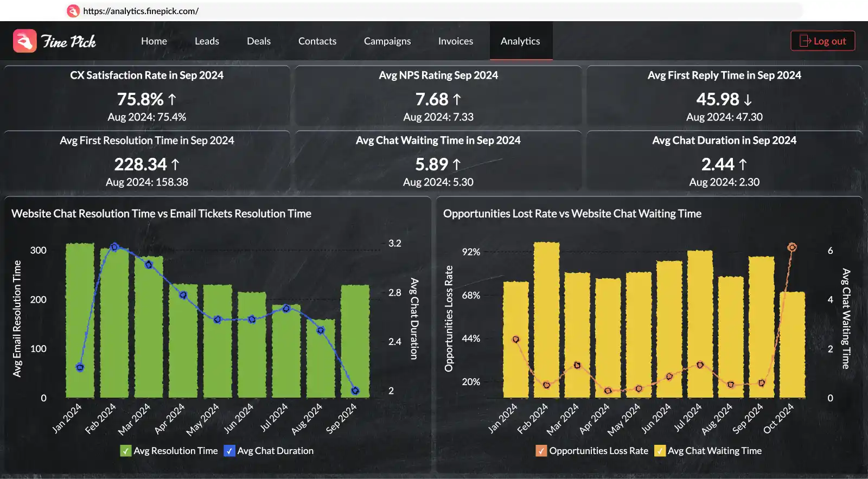Go to the Invoices section
Screen dimensions: 868x479
click(x=455, y=41)
